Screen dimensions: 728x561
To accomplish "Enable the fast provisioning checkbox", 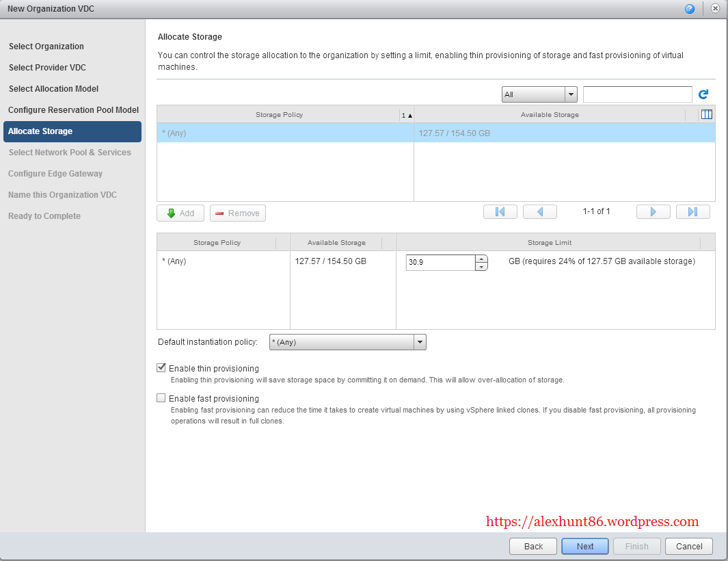I will (161, 398).
